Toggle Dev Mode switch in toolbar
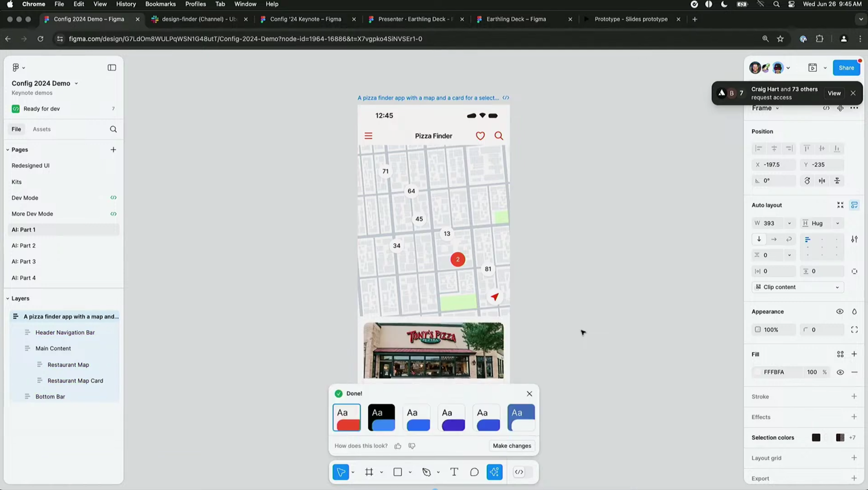868x490 pixels. [x=519, y=472]
